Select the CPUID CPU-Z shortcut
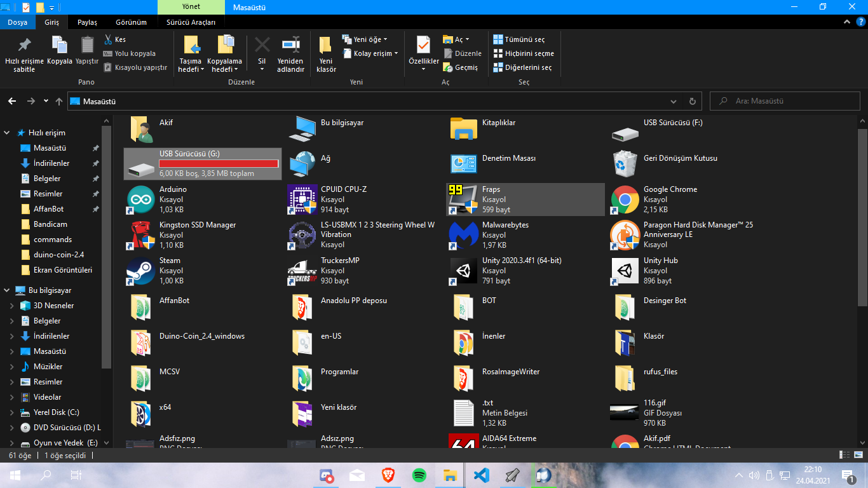The width and height of the screenshot is (868, 488). click(x=301, y=199)
